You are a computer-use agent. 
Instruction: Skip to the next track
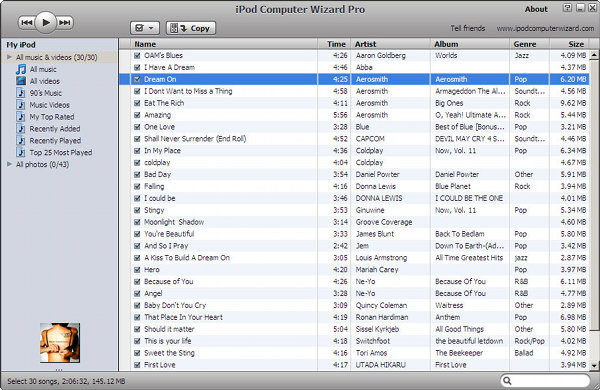[x=64, y=23]
